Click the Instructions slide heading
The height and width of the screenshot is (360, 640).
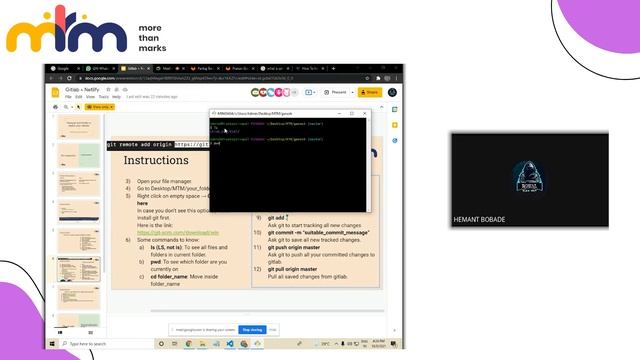[156, 160]
